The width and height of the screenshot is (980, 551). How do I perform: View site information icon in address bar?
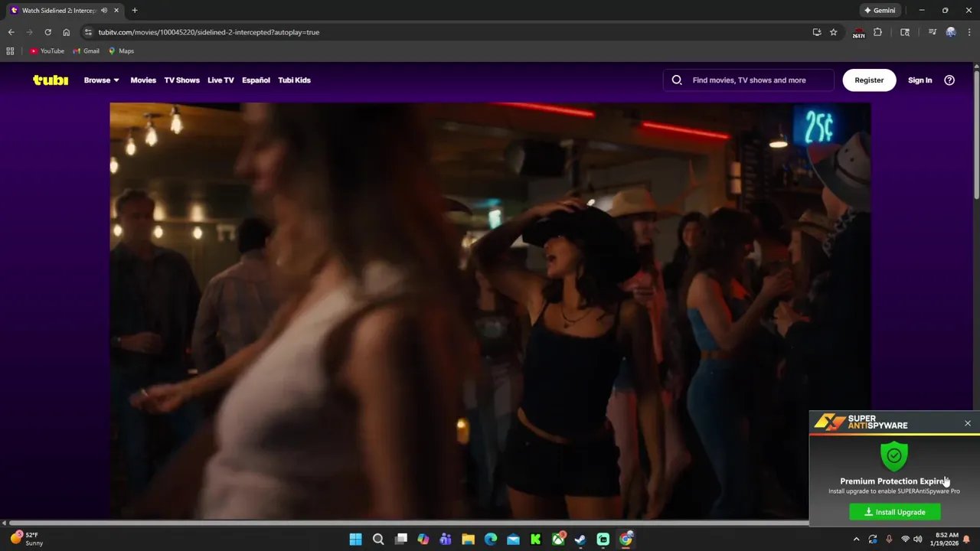click(88, 32)
